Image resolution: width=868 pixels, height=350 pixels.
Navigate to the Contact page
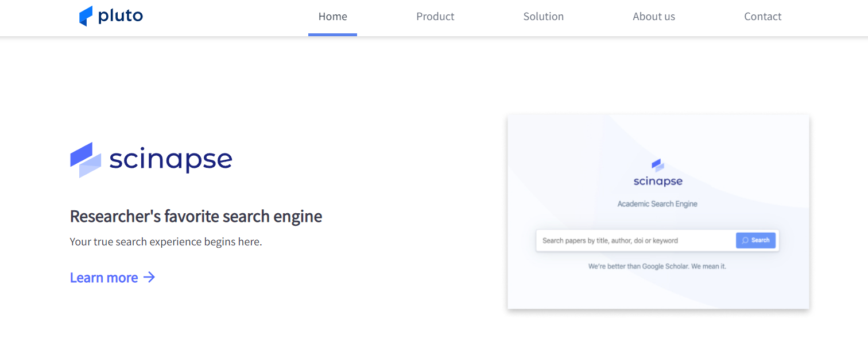(x=763, y=17)
